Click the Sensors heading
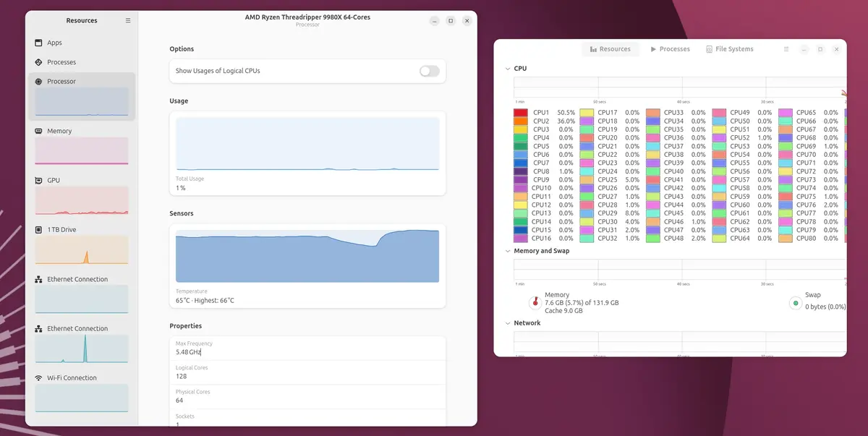The width and height of the screenshot is (868, 436). click(x=182, y=214)
